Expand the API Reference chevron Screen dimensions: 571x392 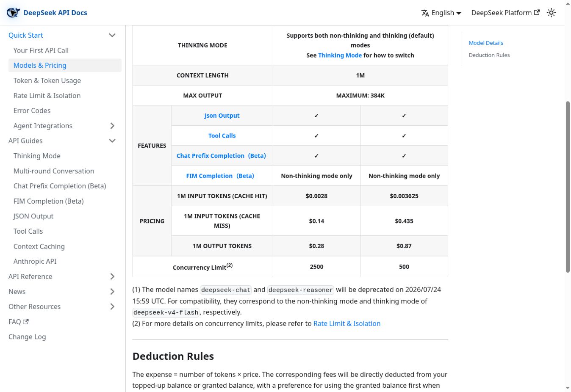click(x=112, y=276)
